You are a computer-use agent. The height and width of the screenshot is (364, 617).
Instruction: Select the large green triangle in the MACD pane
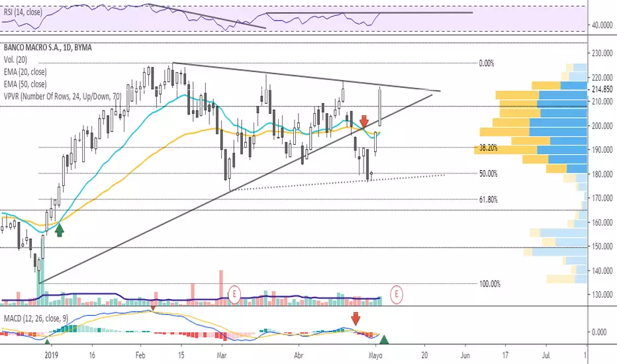tap(384, 340)
